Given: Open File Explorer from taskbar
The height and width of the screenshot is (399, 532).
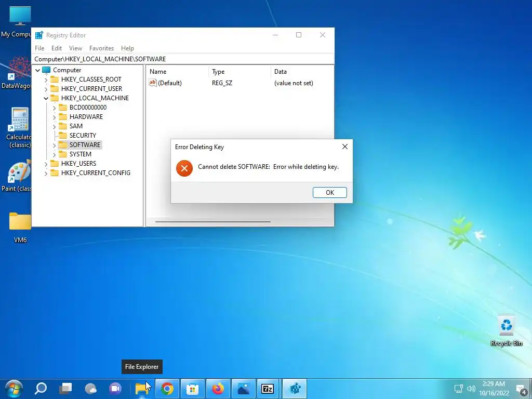Looking at the screenshot, I should (x=142, y=389).
